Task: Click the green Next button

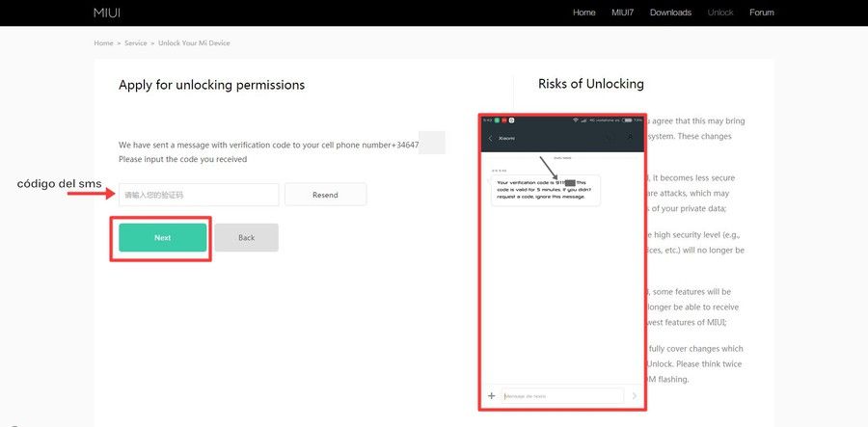Action: coord(163,238)
